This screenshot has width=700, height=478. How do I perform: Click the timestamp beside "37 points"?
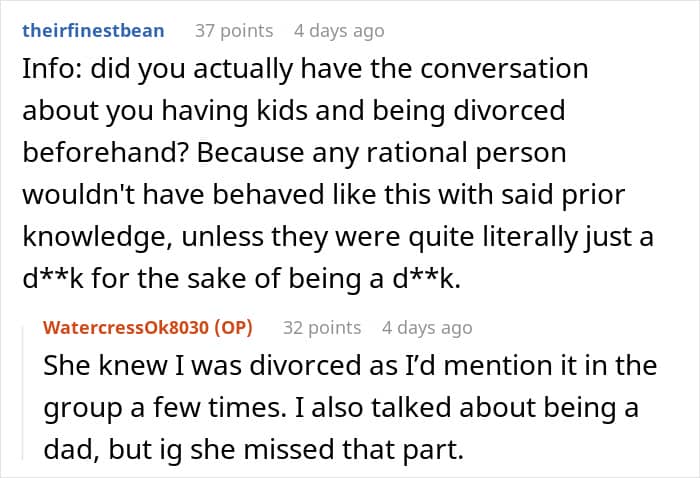pos(338,30)
